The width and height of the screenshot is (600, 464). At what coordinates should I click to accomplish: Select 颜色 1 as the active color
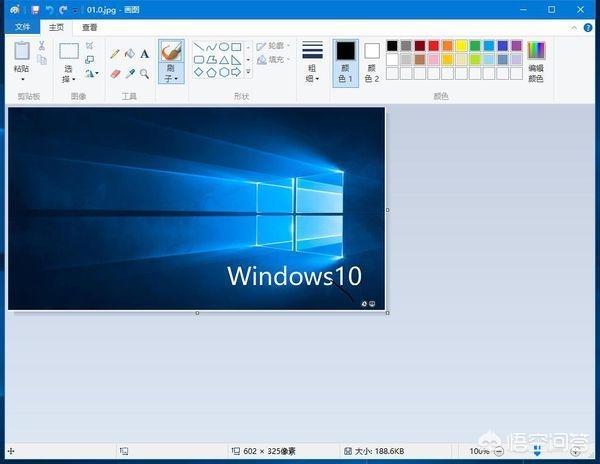345,62
